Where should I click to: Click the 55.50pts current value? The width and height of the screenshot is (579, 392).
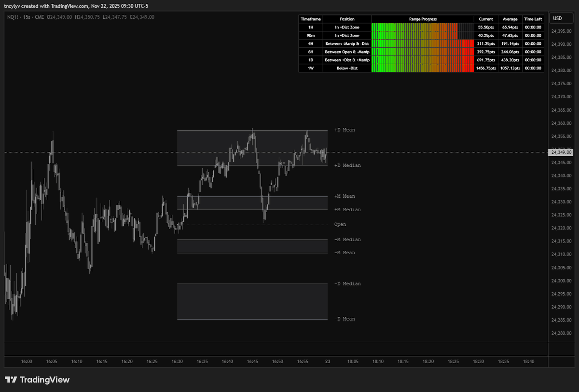486,27
